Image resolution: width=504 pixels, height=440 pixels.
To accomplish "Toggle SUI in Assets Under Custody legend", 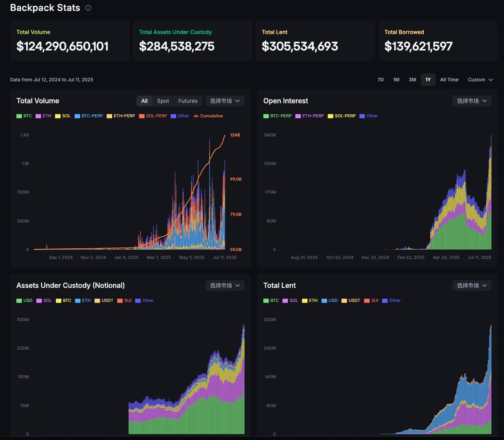I will tap(124, 300).
